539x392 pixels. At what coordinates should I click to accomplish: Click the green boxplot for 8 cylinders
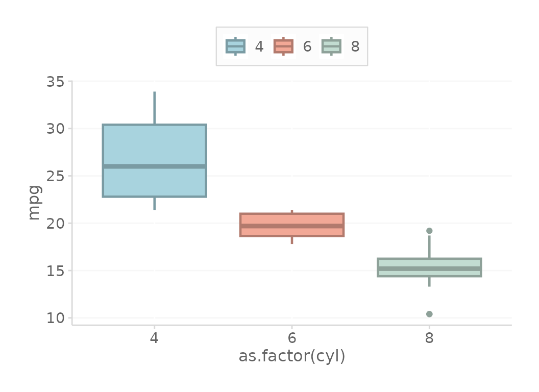429,267
